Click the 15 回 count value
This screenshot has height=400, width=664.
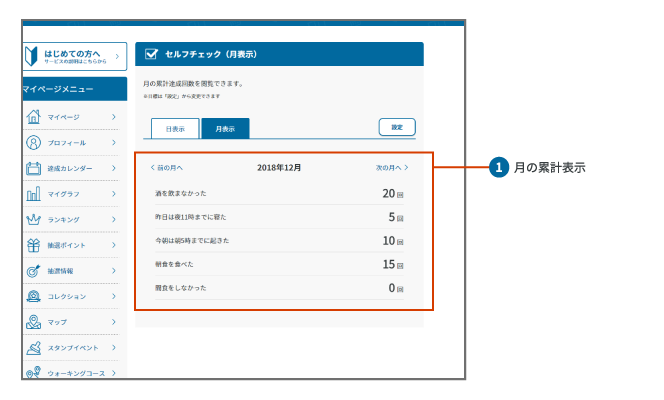click(393, 264)
